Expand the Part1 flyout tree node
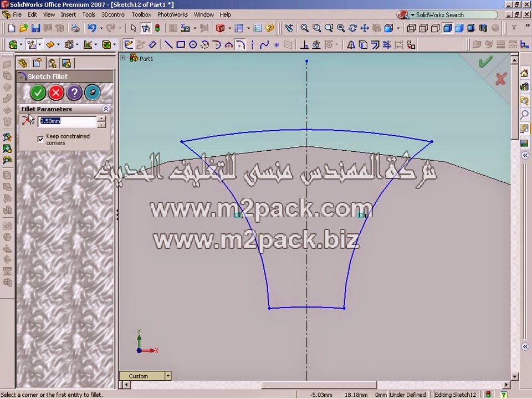Image resolution: width=532 pixels, height=399 pixels. coord(122,58)
